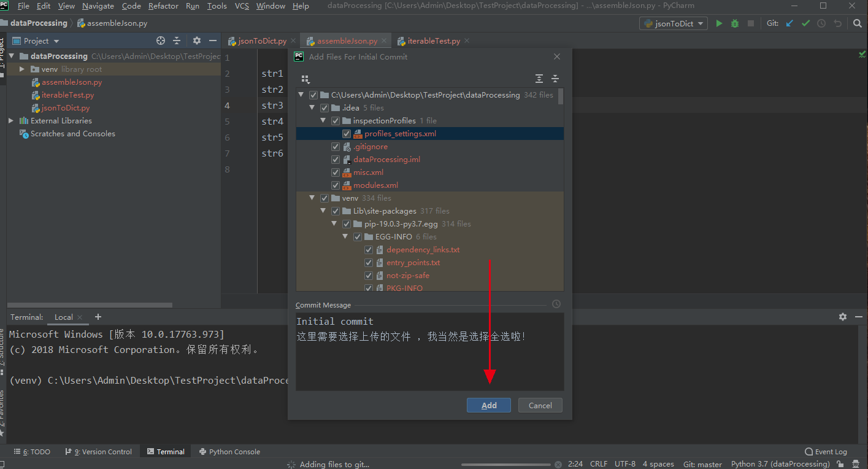Uncheck the .gitignore file checkbox
Viewport: 868px width, 469px height.
(x=336, y=147)
